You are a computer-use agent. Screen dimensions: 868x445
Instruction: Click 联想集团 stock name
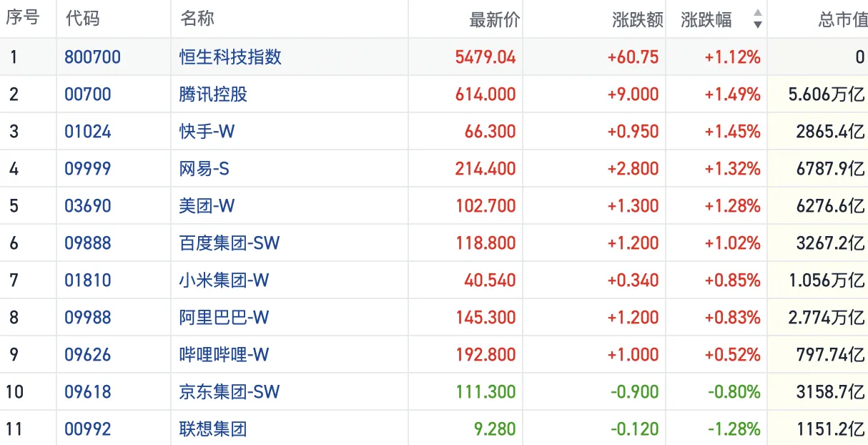click(213, 429)
